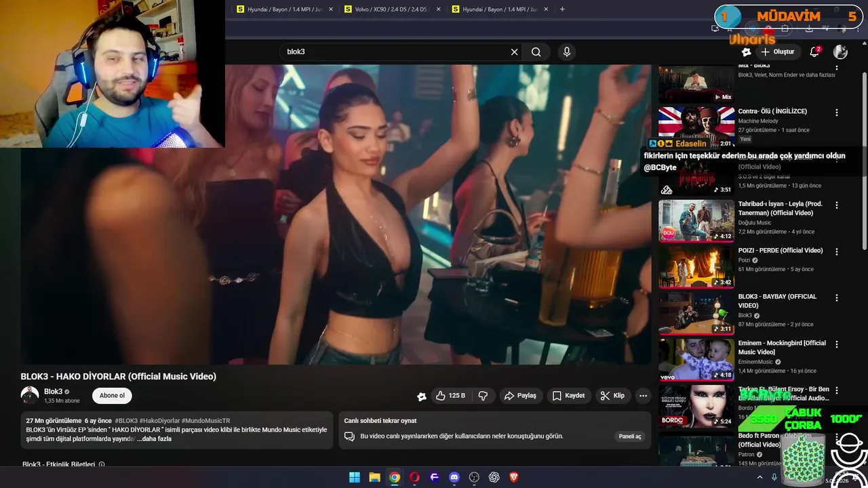Open the more actions three-dot button under video
This screenshot has height=488, width=868.
pyautogui.click(x=643, y=396)
